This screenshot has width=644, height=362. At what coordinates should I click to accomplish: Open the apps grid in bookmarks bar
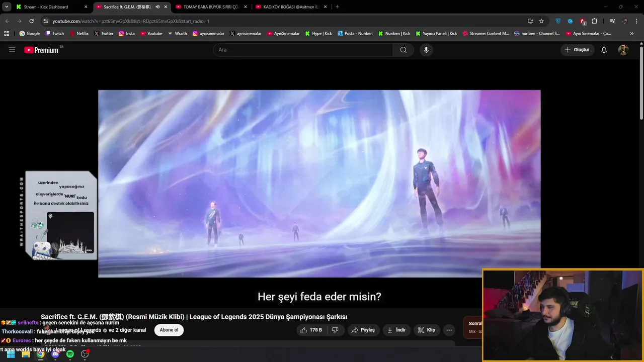pos(7,34)
